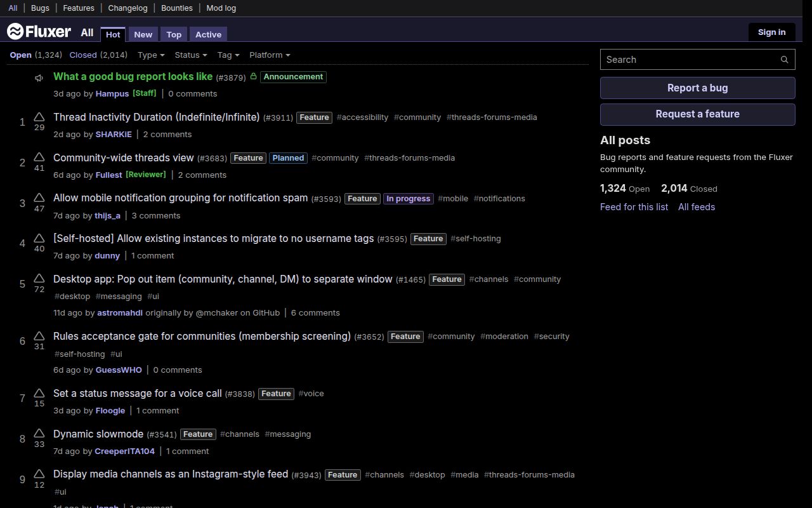Click the lock icon on announcement
The image size is (812, 508).
[253, 76]
